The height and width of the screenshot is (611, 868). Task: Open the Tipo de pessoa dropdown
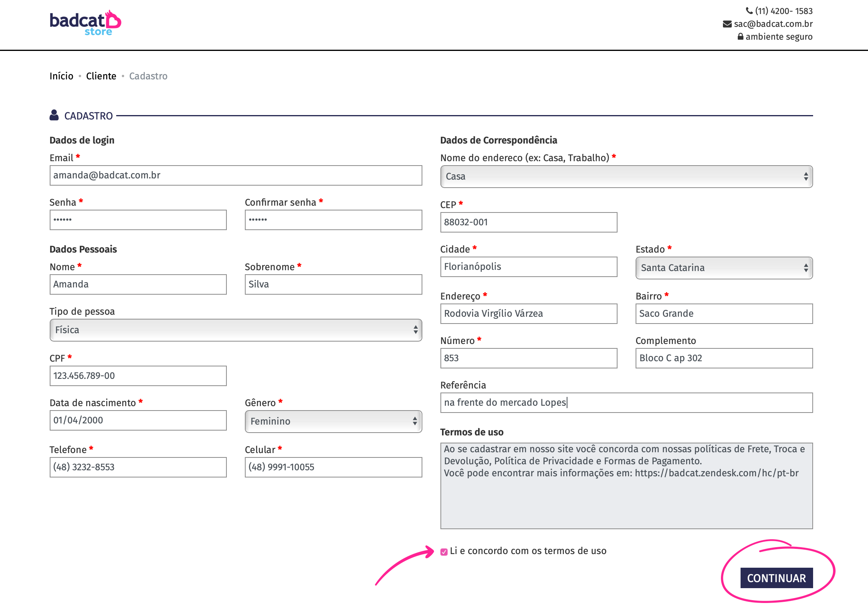pos(236,330)
